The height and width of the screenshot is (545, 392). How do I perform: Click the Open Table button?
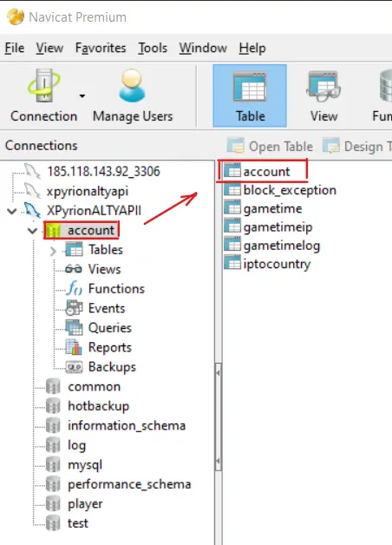pos(271,147)
